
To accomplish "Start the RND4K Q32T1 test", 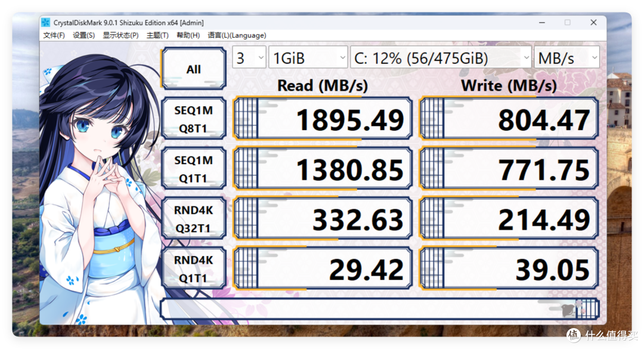I will [193, 219].
